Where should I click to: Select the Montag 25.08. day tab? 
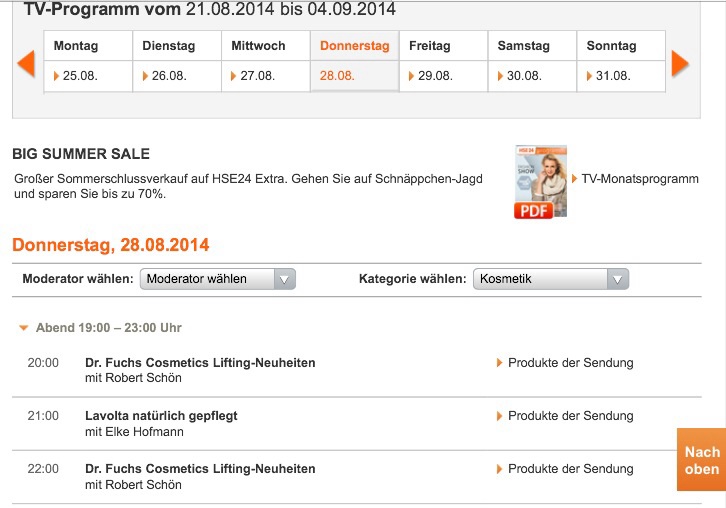coord(88,61)
